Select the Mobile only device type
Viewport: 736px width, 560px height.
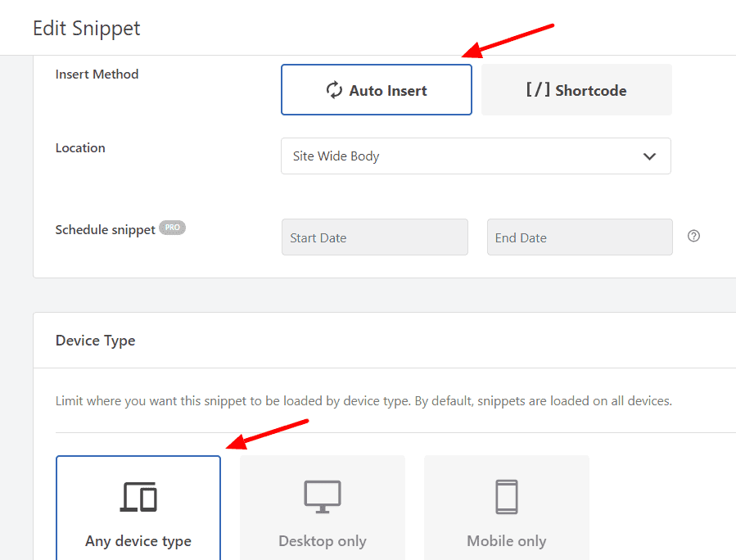[x=506, y=508]
